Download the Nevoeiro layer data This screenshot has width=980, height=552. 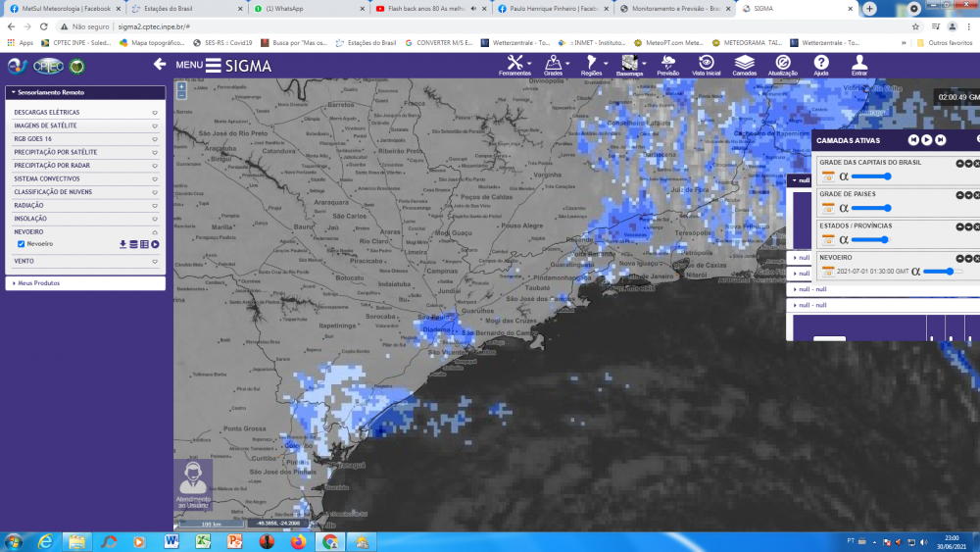[x=122, y=243]
